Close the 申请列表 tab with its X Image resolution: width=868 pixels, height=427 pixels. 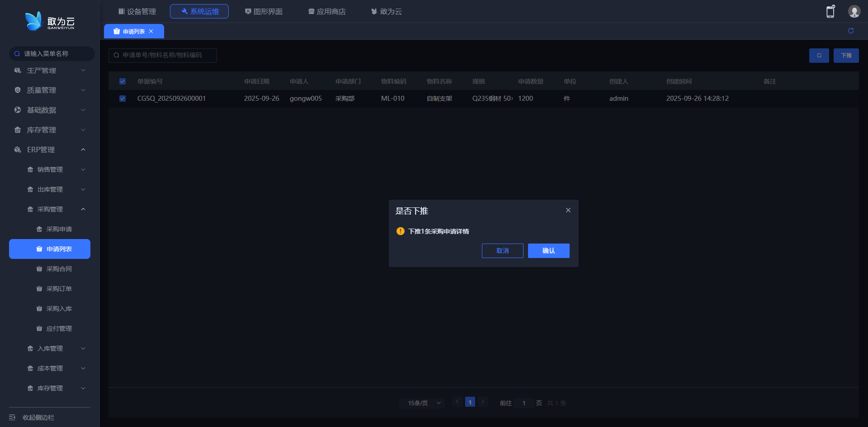point(151,31)
